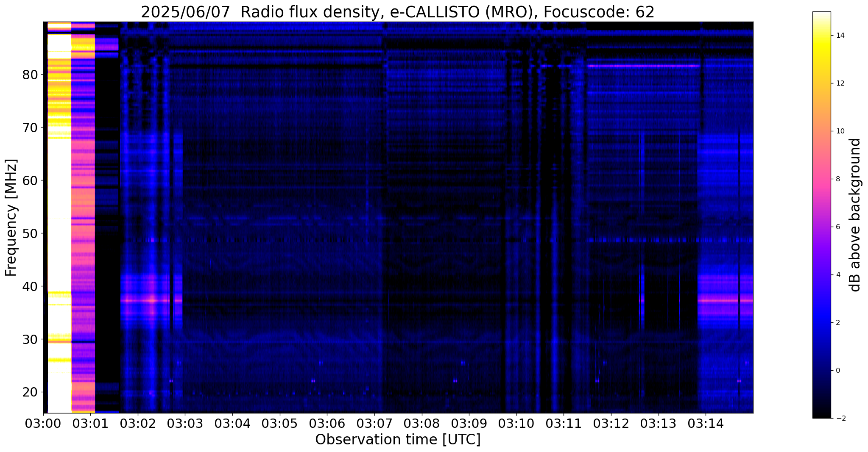The width and height of the screenshot is (868, 452).
Task: Click the 03:04 time tick label
Action: pos(232,424)
